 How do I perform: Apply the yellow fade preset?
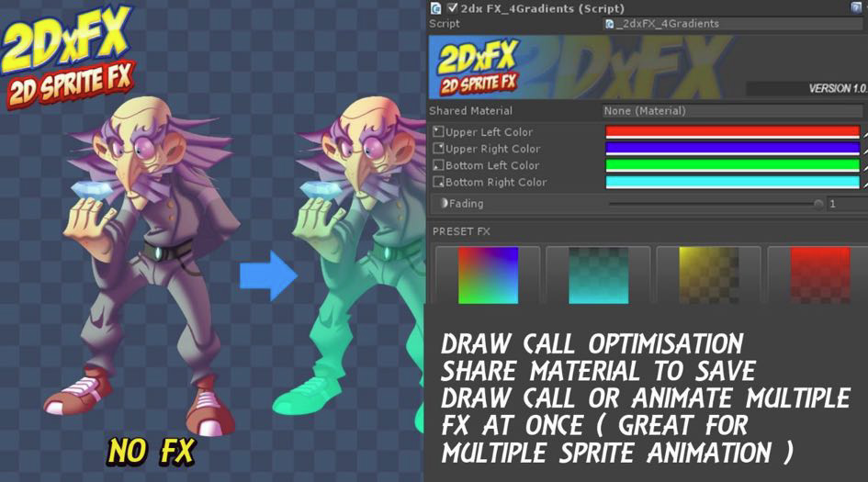click(708, 275)
